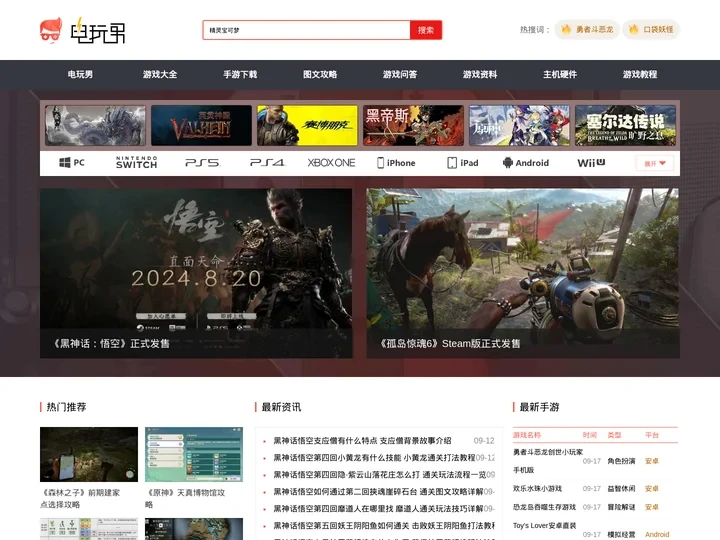Open the 原神 天真博物馆攻略 thumbnail

click(x=194, y=454)
